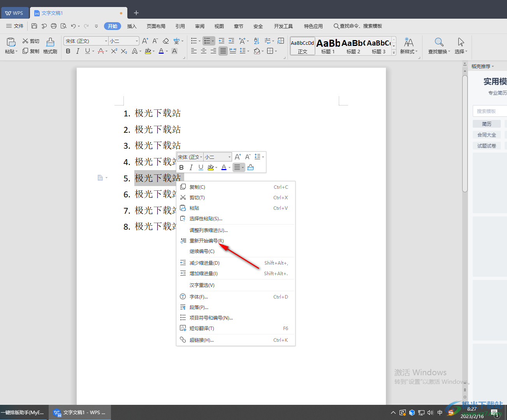Increase font size with the A+ ribbon icon
The height and width of the screenshot is (420, 507).
click(145, 41)
